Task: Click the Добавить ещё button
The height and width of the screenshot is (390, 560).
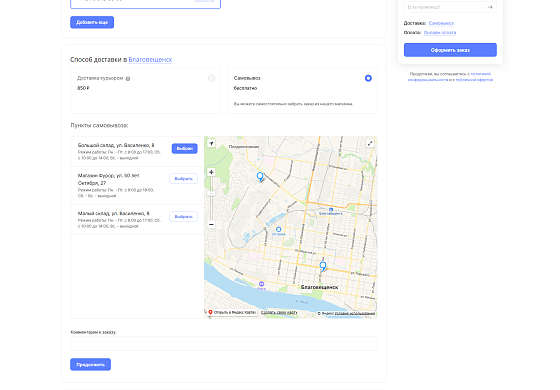Action: 92,22
